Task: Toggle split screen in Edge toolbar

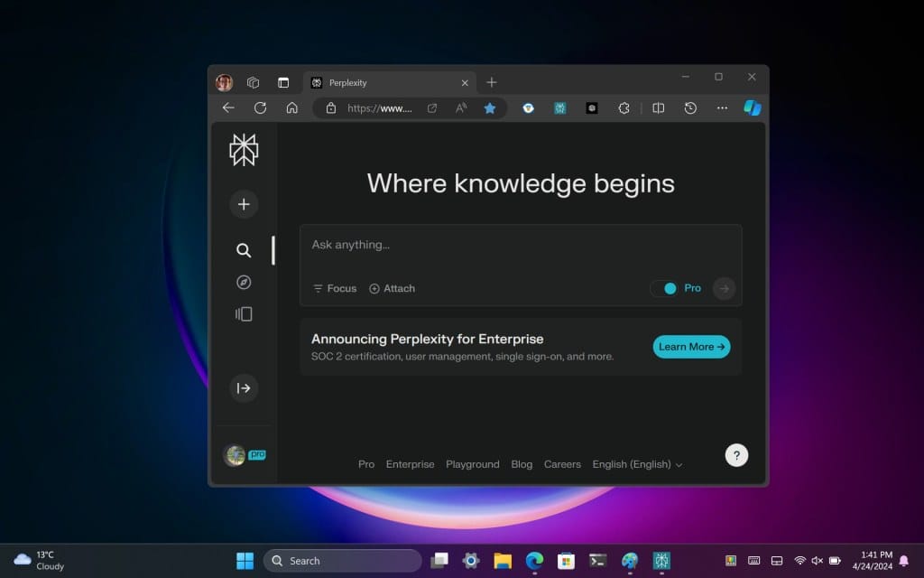Action: (x=659, y=107)
